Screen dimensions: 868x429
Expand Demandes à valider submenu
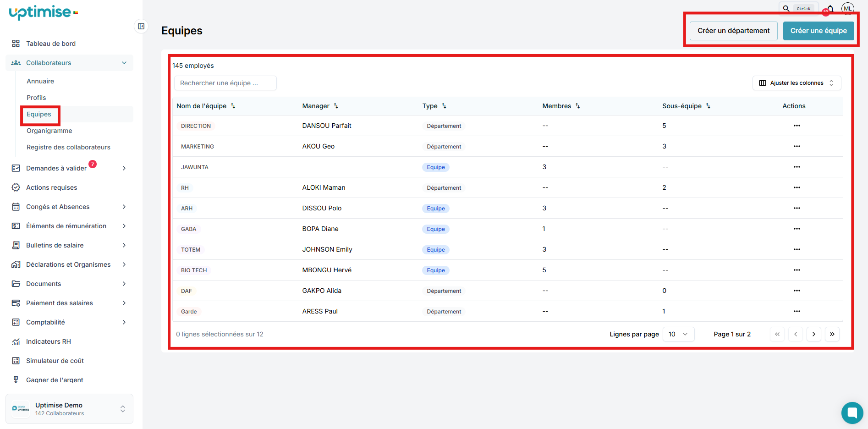(124, 168)
